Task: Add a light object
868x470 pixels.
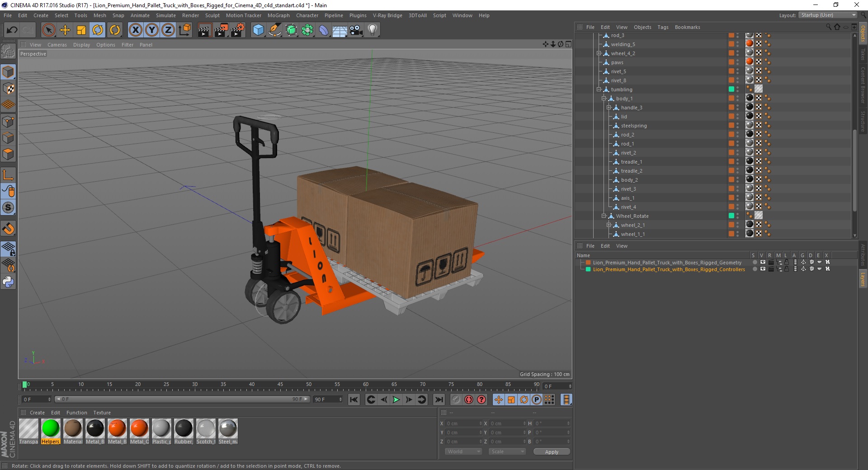Action: click(x=373, y=30)
